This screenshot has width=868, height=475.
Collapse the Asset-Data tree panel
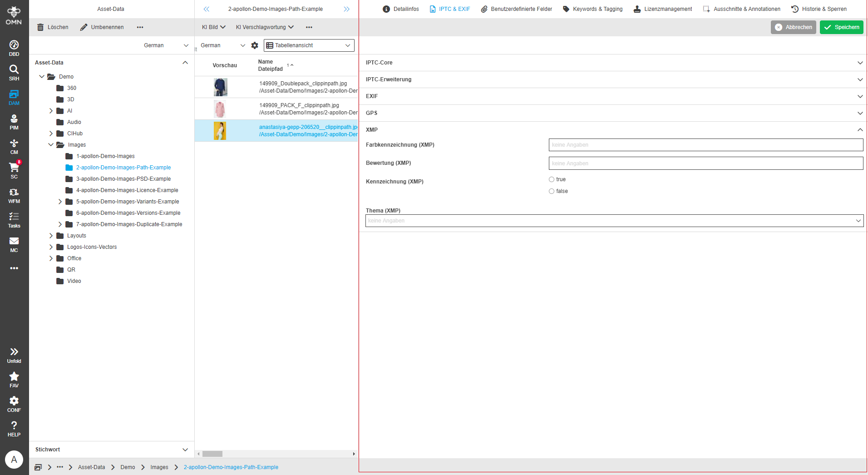(185, 63)
